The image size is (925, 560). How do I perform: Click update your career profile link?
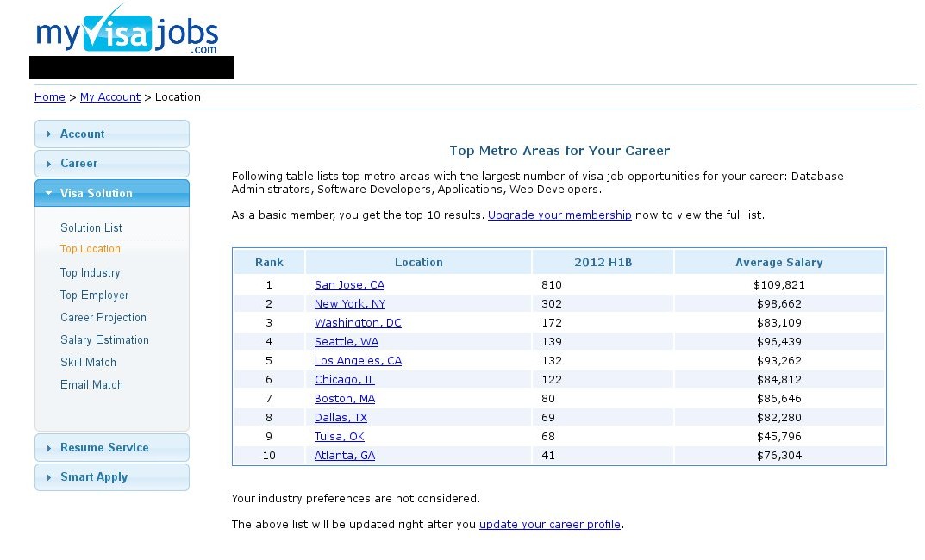coord(549,525)
